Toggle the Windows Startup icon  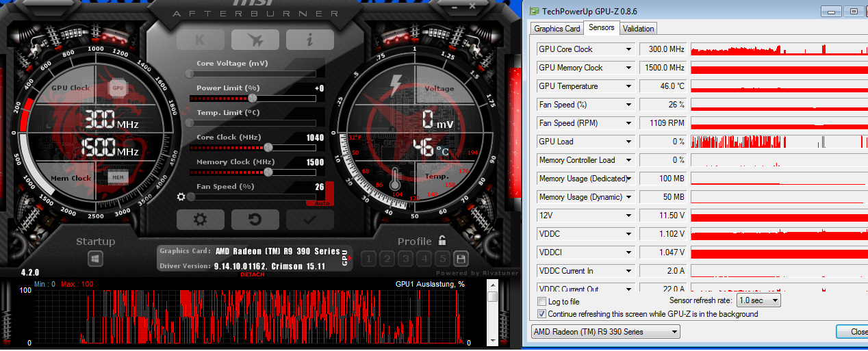click(95, 259)
